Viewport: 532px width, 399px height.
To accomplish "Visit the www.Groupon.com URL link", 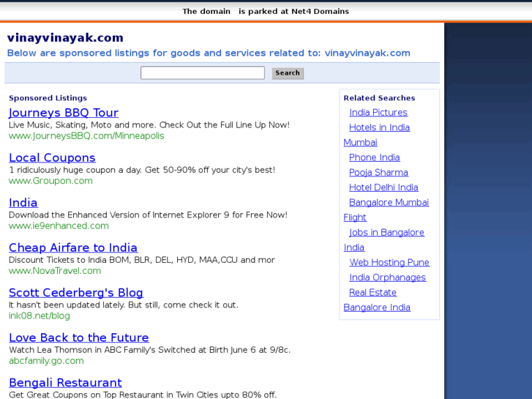I will click(50, 181).
